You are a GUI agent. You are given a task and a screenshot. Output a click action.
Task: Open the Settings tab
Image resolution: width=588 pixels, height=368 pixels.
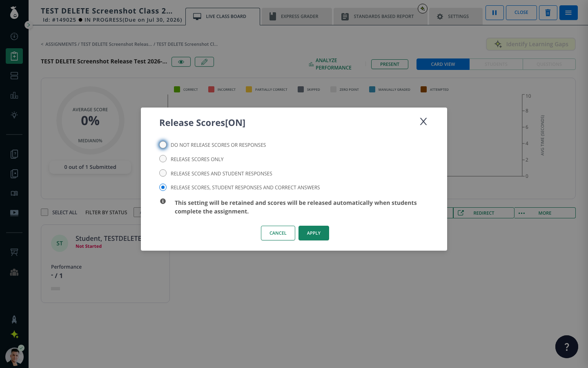(456, 16)
